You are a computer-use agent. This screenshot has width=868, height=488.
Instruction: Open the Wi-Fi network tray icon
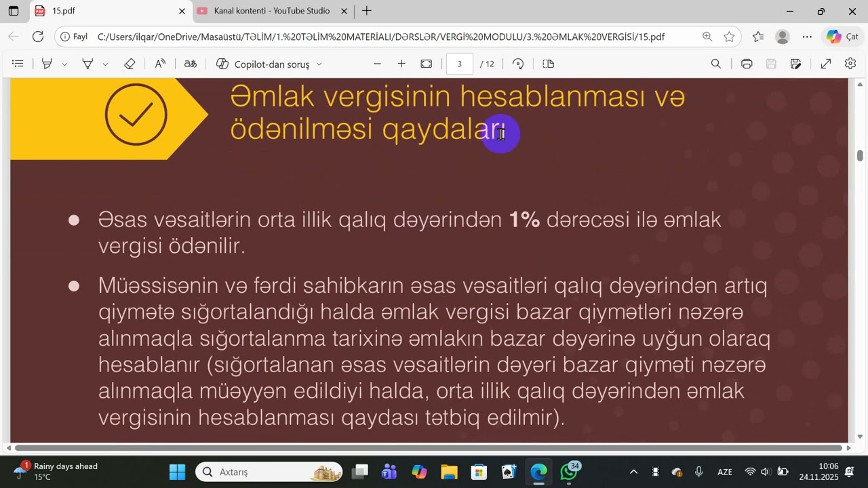coord(750,472)
